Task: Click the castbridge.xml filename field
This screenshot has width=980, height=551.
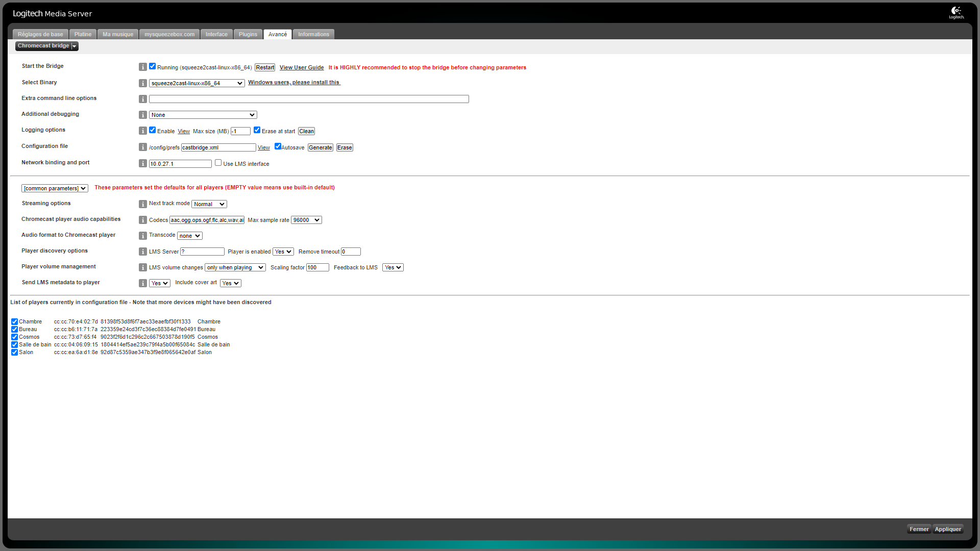Action: [218, 147]
